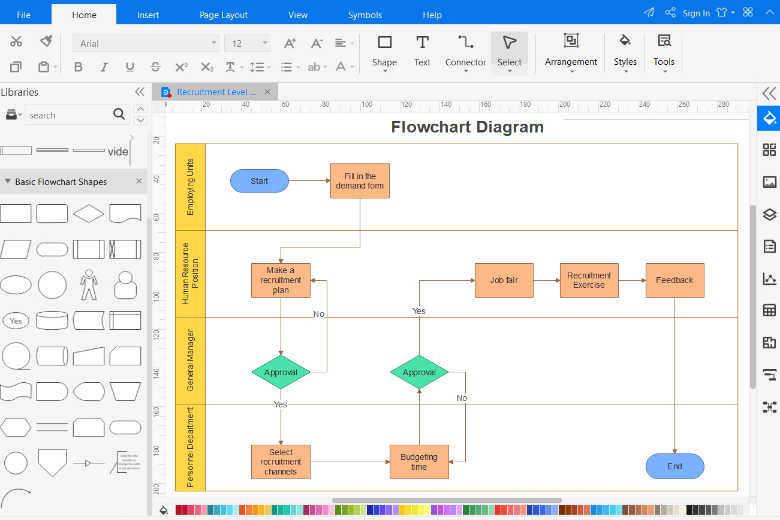Click the Cut scissors icon
Screen dimensions: 780x520
click(x=16, y=41)
